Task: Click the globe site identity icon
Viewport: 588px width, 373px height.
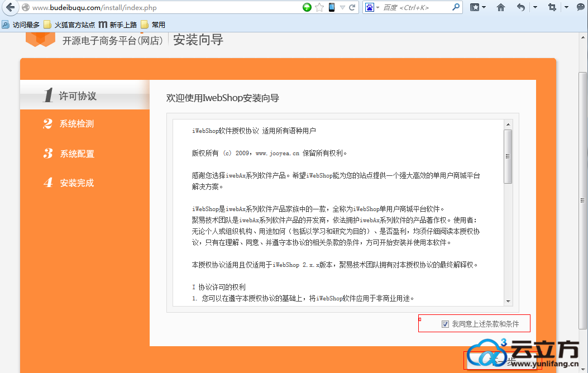Action: (26, 7)
